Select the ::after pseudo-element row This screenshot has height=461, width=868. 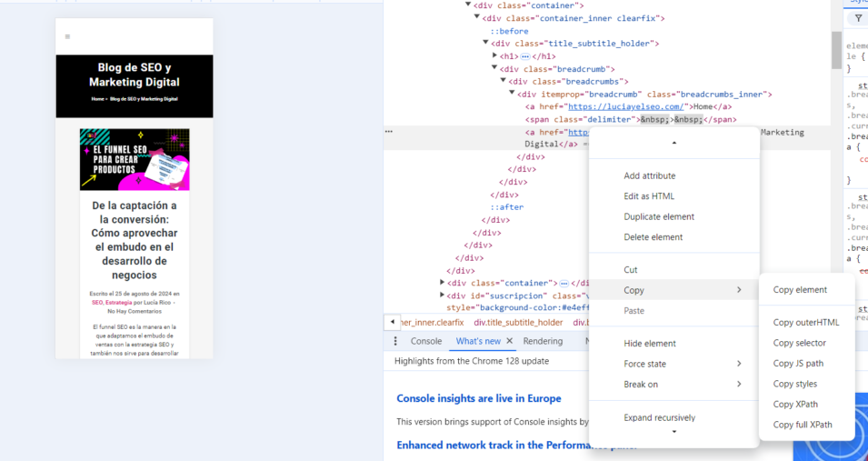[507, 207]
